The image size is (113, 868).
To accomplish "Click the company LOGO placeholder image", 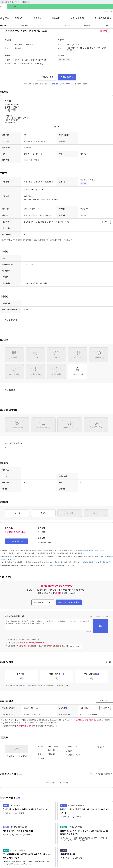I will click(16, 749).
